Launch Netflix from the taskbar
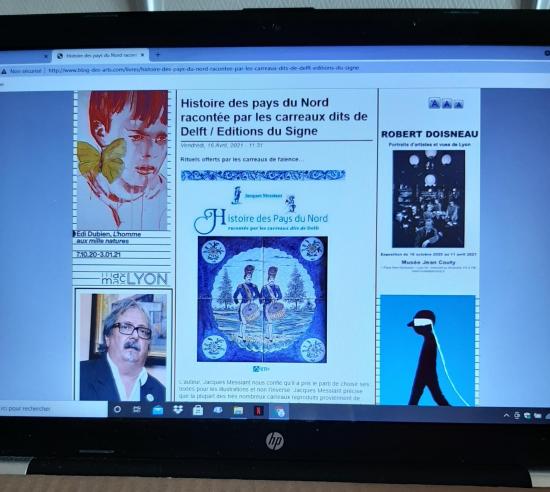Viewport: 550px width, 492px height. pos(259,410)
